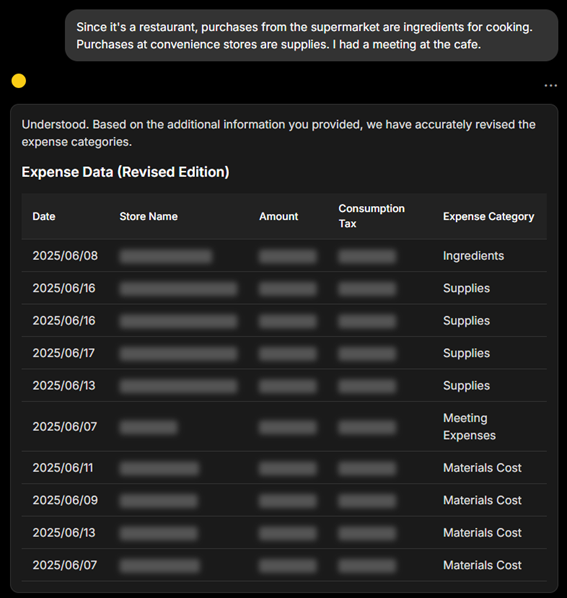This screenshot has height=598, width=567.
Task: Click the 2025/06/17 date cell
Action: 64,353
